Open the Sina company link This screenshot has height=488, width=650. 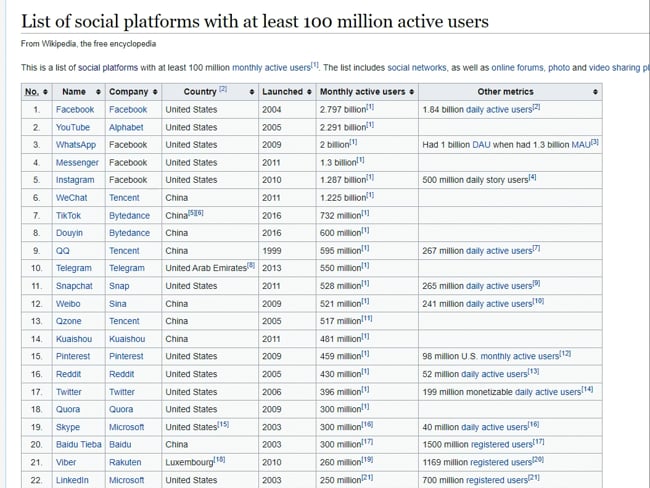click(x=118, y=304)
